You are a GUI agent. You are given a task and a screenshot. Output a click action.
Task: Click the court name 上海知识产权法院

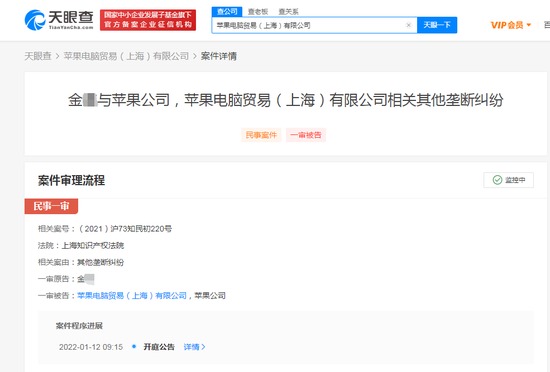(93, 245)
